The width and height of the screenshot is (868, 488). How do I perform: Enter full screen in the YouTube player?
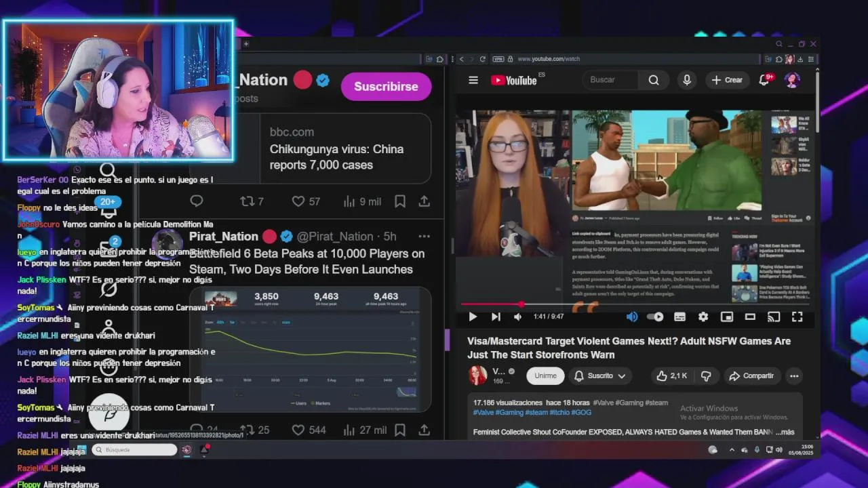797,317
